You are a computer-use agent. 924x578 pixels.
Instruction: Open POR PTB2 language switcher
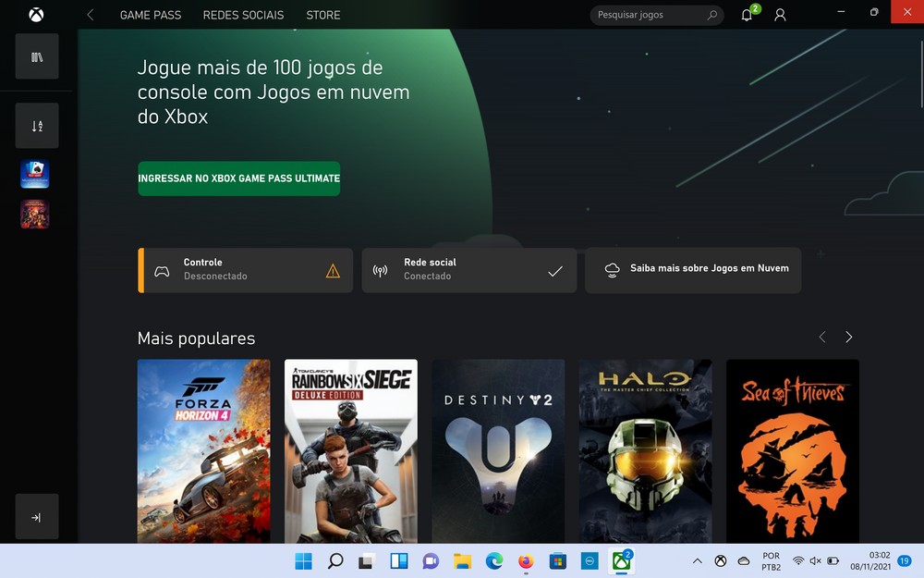pyautogui.click(x=771, y=561)
